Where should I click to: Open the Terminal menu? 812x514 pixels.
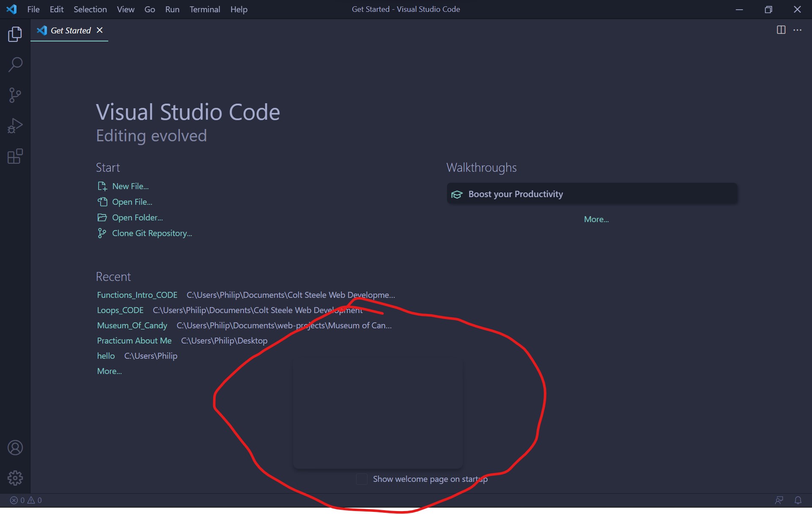click(205, 9)
